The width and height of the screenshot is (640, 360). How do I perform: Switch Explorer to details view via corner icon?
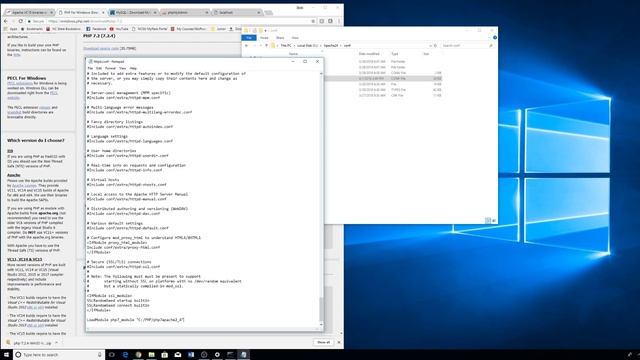[x=488, y=221]
